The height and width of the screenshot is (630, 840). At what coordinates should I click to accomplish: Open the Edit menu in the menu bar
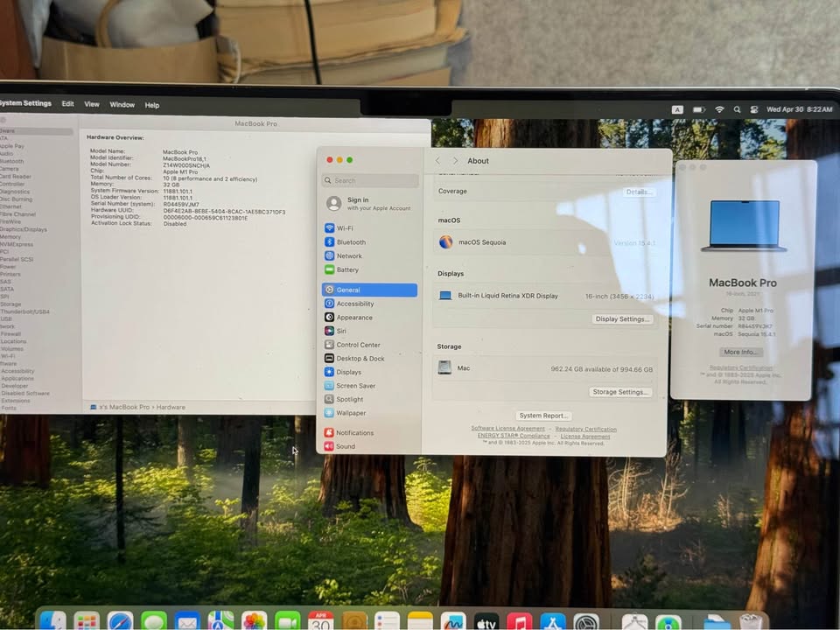pyautogui.click(x=67, y=104)
